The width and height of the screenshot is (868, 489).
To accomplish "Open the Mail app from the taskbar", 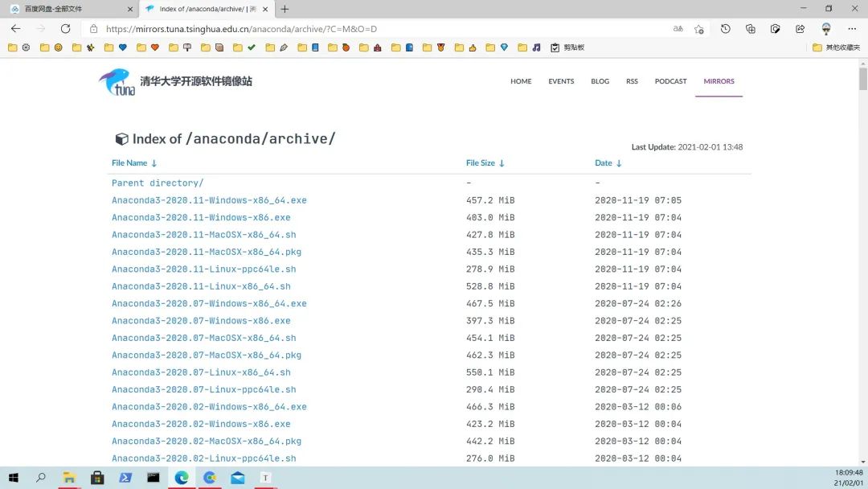I will [238, 478].
